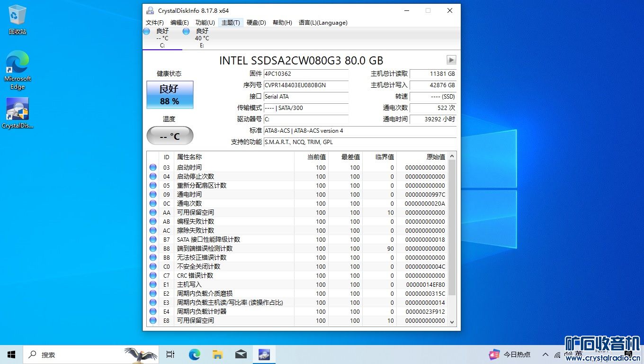Viewport: 644px width, 364px height.
Task: Select the E: drive status icon
Action: pos(186,31)
